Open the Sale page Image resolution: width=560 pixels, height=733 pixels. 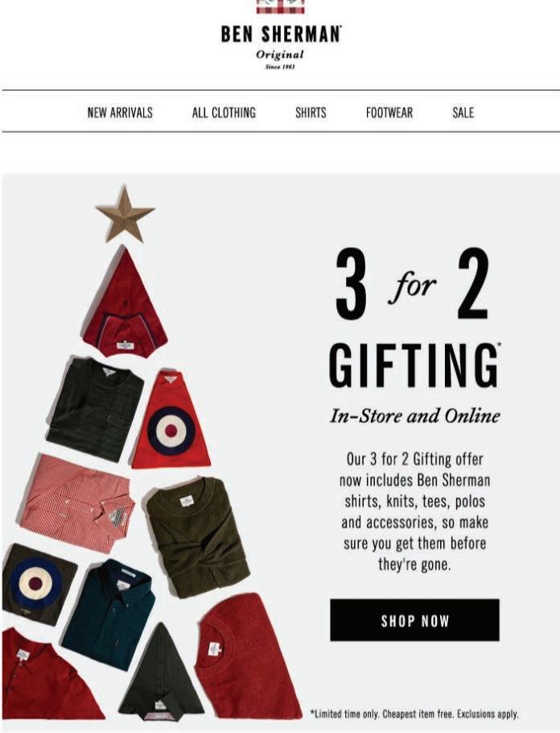pyautogui.click(x=463, y=113)
